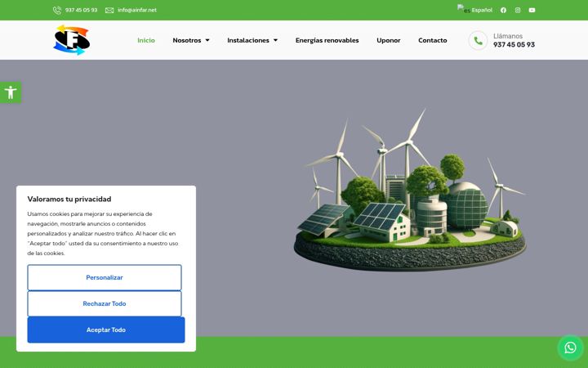Click the Valoramos tu privacidad heading
The width and height of the screenshot is (588, 368).
pyautogui.click(x=69, y=199)
